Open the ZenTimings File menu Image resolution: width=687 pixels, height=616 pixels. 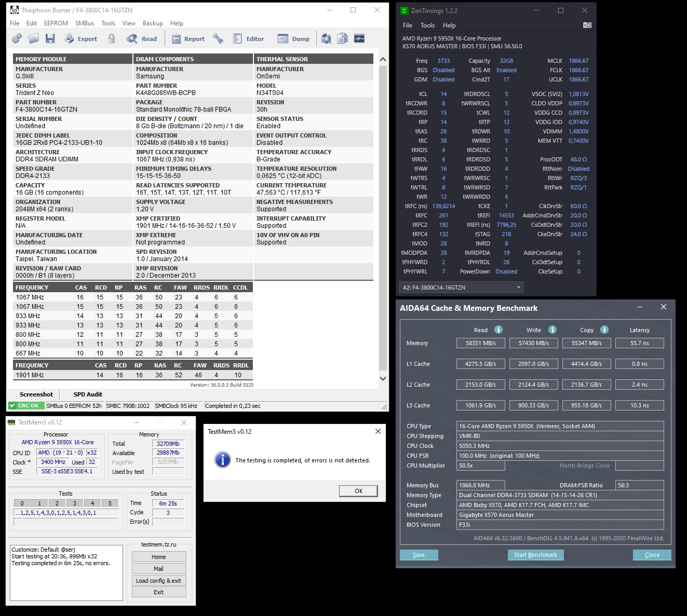pos(408,25)
